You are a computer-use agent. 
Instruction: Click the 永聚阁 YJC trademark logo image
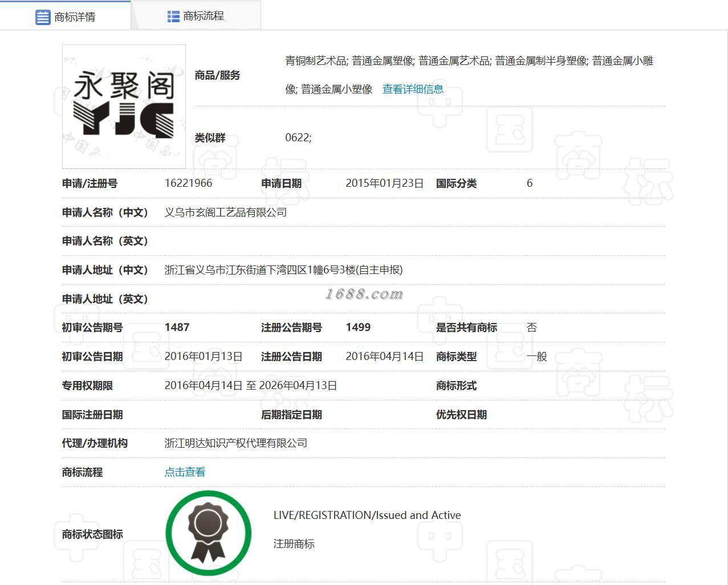[124, 107]
